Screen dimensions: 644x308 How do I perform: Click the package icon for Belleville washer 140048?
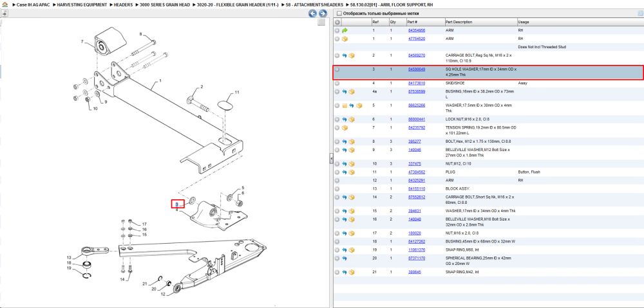(x=352, y=219)
